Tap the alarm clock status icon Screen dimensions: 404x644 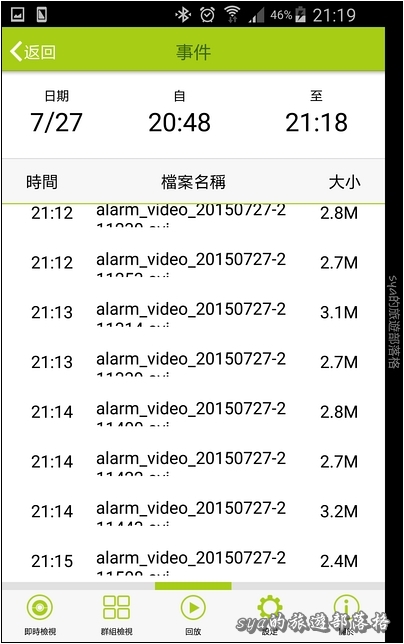207,15
